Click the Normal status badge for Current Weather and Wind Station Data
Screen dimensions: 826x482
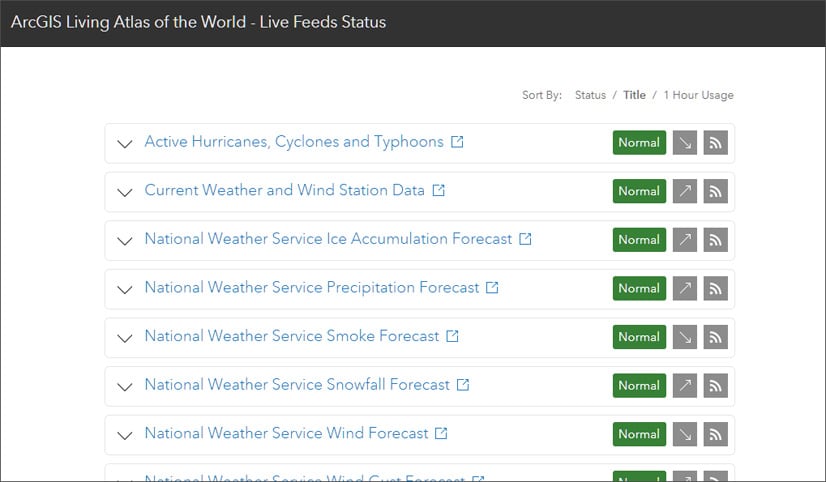639,191
